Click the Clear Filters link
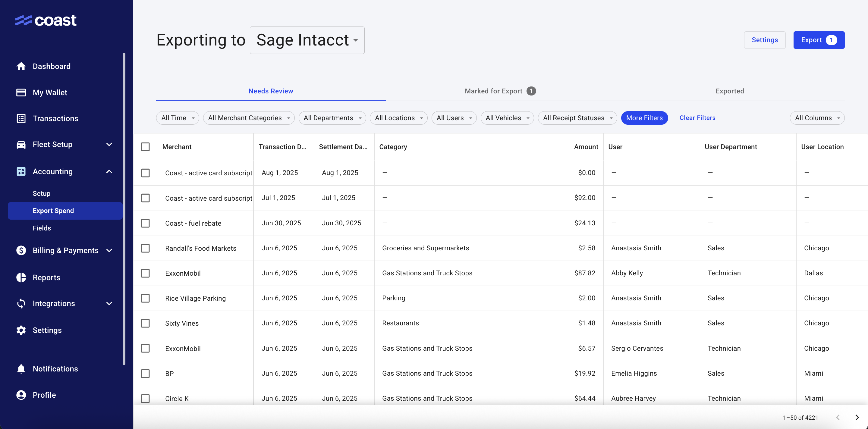Image resolution: width=868 pixels, height=429 pixels. tap(697, 118)
